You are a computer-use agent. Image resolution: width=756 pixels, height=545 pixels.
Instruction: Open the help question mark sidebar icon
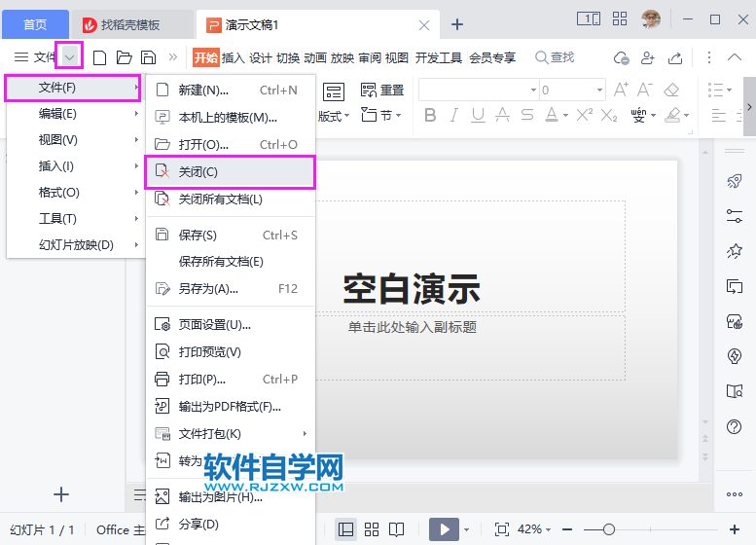735,427
